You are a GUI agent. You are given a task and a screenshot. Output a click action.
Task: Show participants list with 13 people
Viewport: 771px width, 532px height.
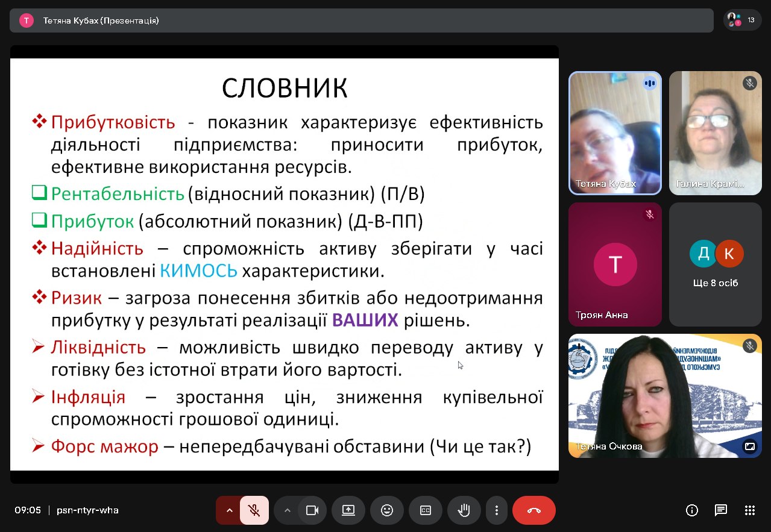coord(741,20)
